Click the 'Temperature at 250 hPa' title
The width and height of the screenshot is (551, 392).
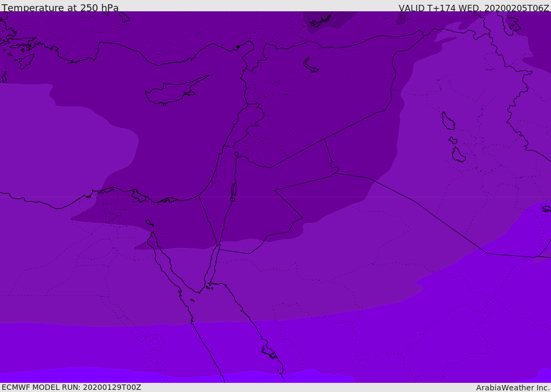click(60, 8)
